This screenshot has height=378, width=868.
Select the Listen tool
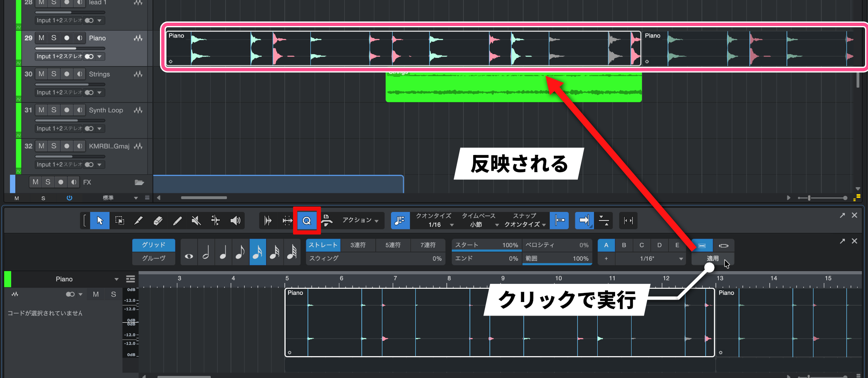(236, 220)
